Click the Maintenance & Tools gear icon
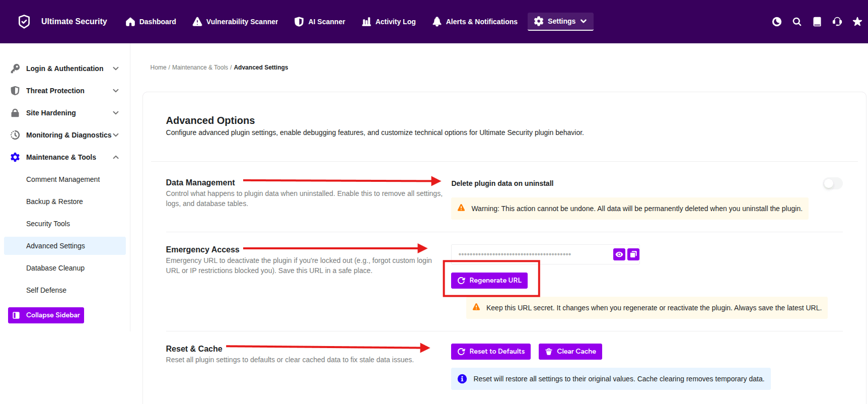Screen dimensions: 868x404 pyautogui.click(x=15, y=157)
